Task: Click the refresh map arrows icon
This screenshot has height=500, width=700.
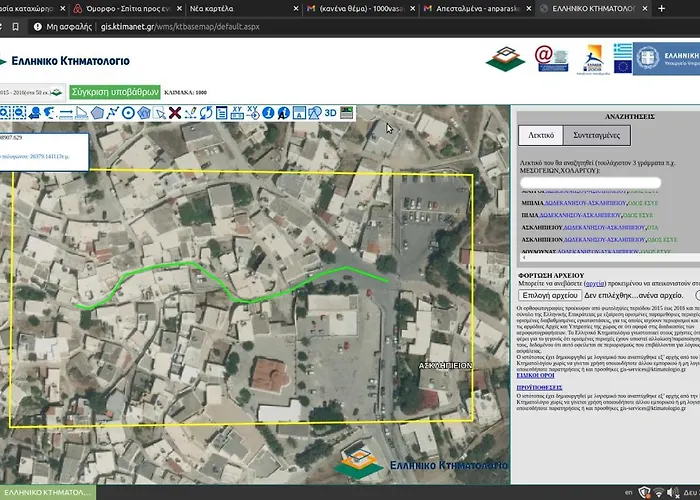Action: [x=206, y=112]
